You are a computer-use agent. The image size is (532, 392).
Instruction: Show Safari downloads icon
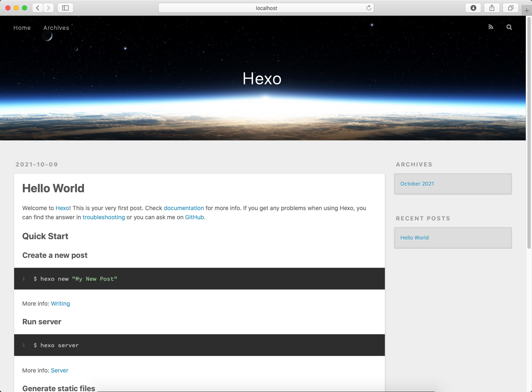[x=473, y=8]
